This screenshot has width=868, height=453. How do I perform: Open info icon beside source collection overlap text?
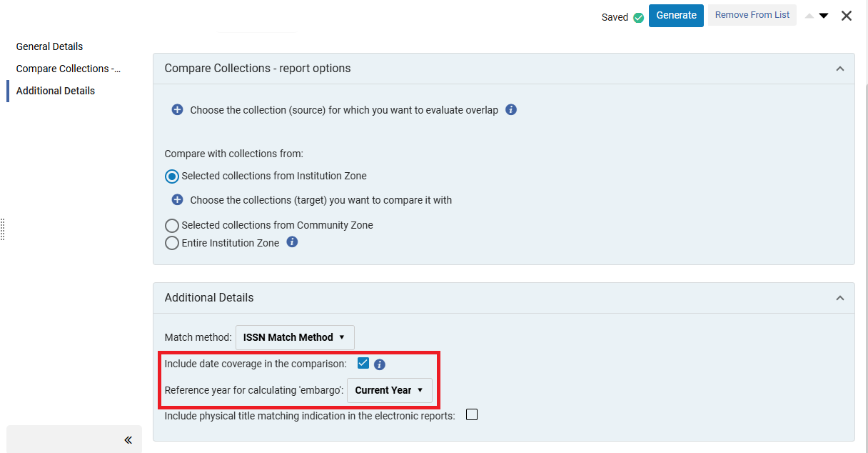pyautogui.click(x=511, y=110)
